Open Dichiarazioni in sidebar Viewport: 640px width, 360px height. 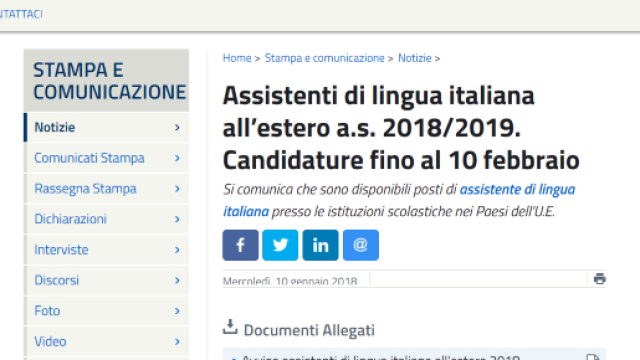(x=107, y=219)
